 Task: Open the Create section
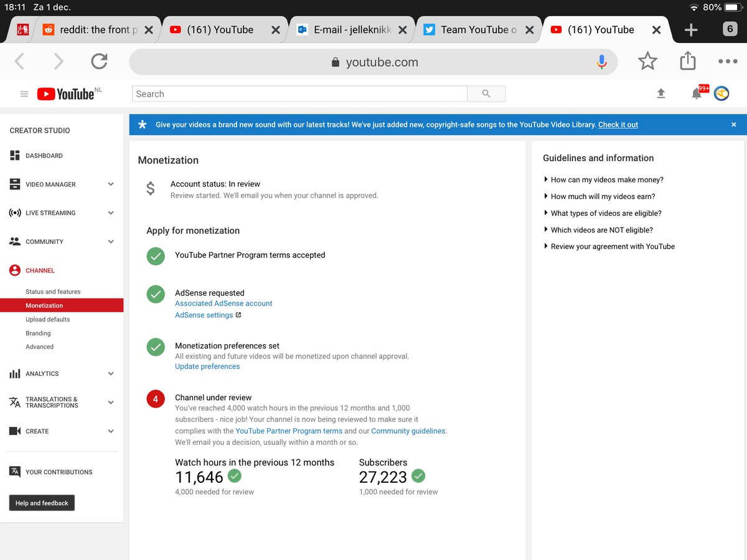click(37, 431)
